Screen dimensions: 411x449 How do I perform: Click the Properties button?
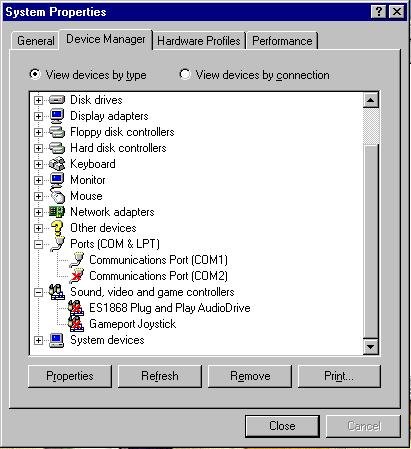point(70,376)
